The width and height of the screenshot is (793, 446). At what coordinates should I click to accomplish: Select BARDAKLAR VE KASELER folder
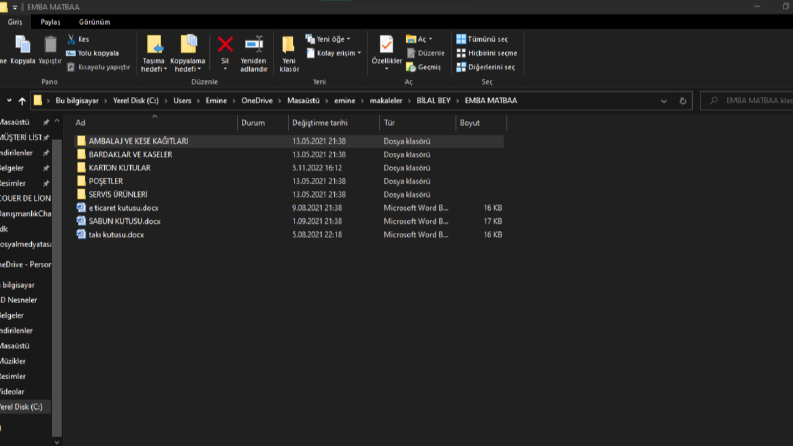(289, 154)
